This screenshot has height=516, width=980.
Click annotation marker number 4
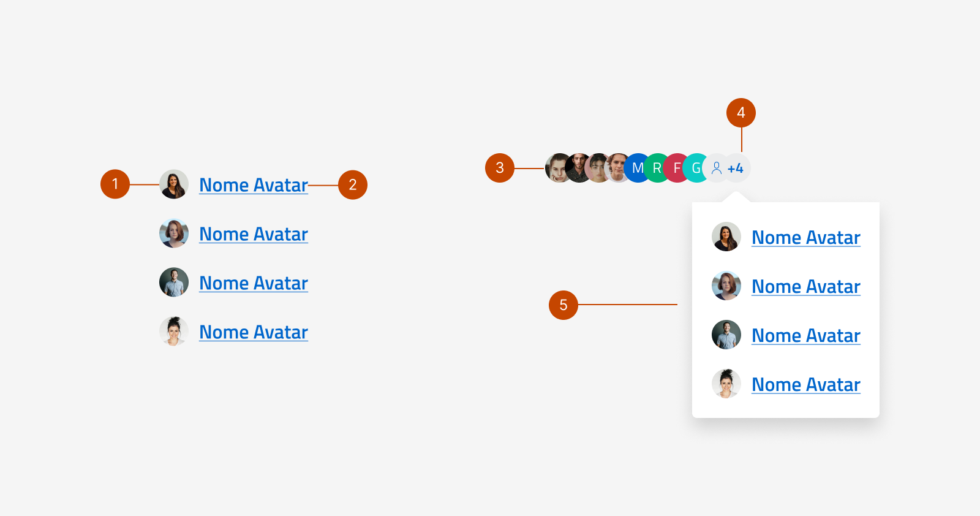coord(741,112)
